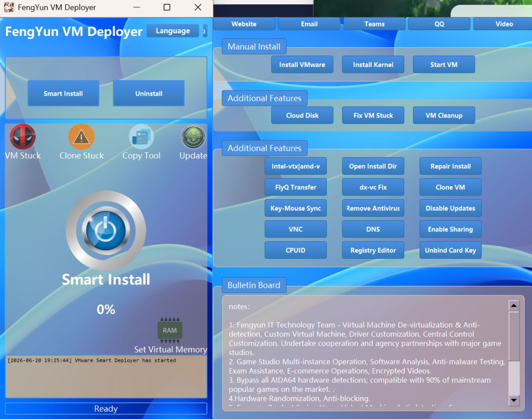Screen dimensions: 532x419
Task: Click FlyQ Transfer
Action: [x=296, y=187]
